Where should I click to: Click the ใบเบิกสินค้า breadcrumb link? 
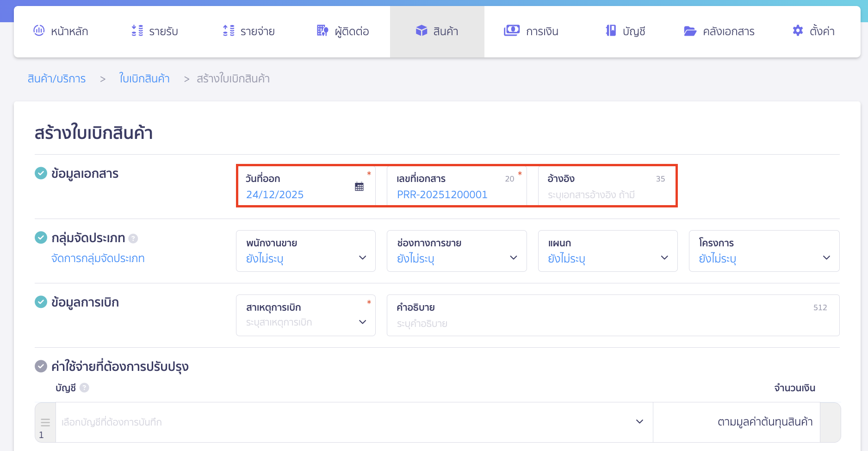(144, 79)
